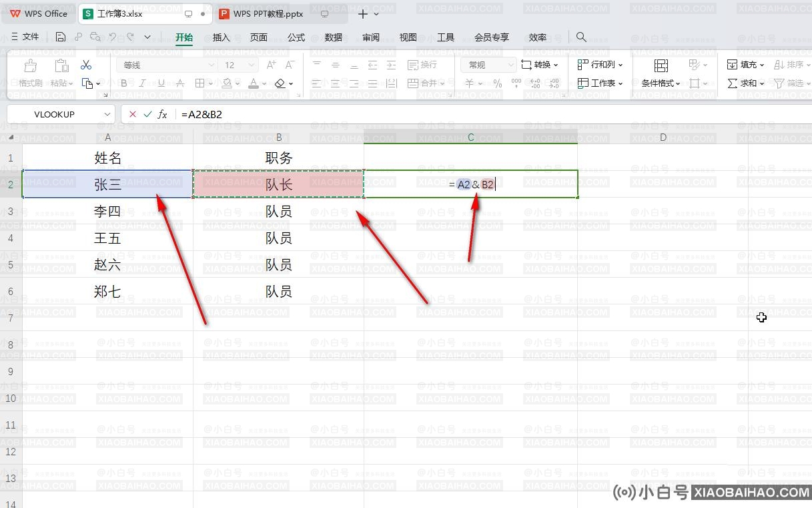
Task: Click the thousands separator icon
Action: (x=516, y=83)
